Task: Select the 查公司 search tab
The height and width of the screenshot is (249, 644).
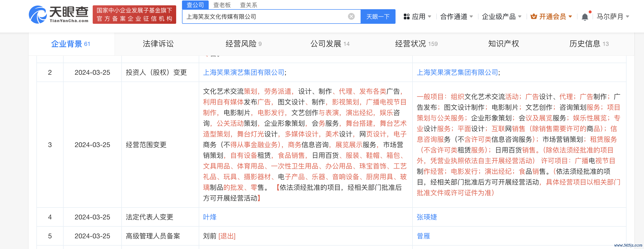Action: 195,5
